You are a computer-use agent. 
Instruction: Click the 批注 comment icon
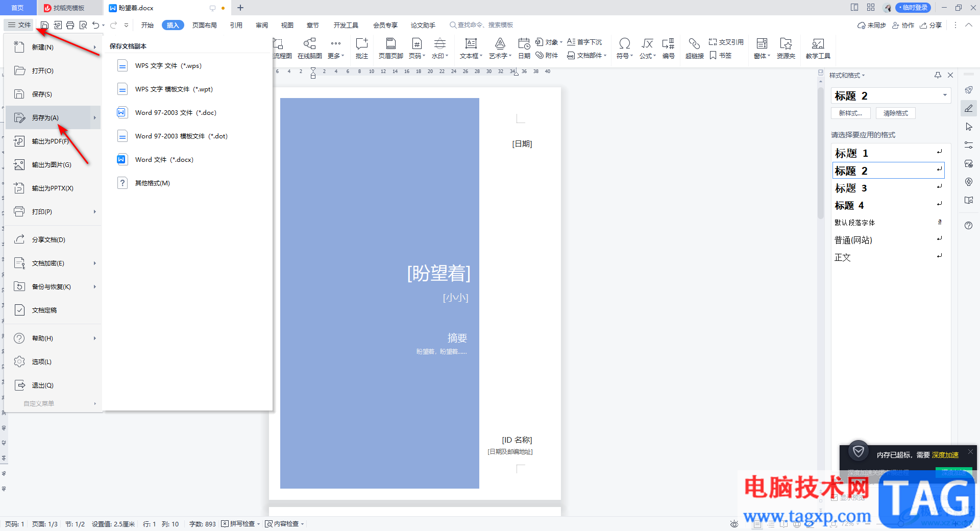click(x=362, y=49)
